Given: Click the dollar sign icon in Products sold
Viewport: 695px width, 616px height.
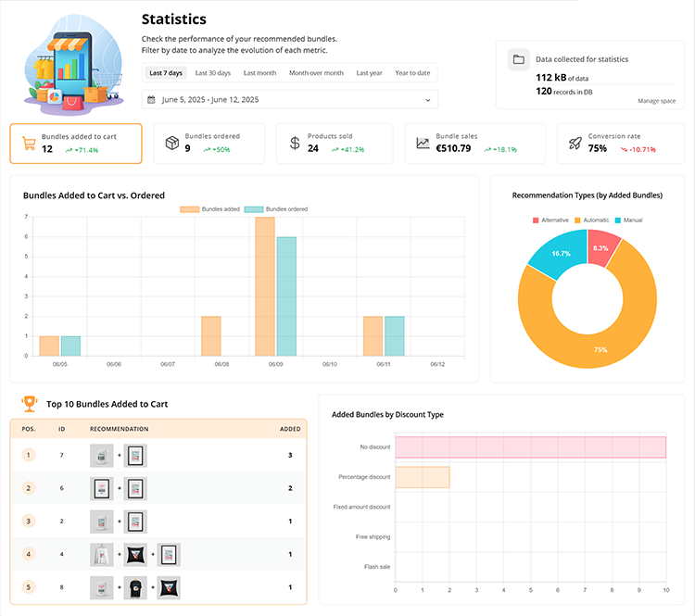Looking at the screenshot, I should pyautogui.click(x=295, y=143).
